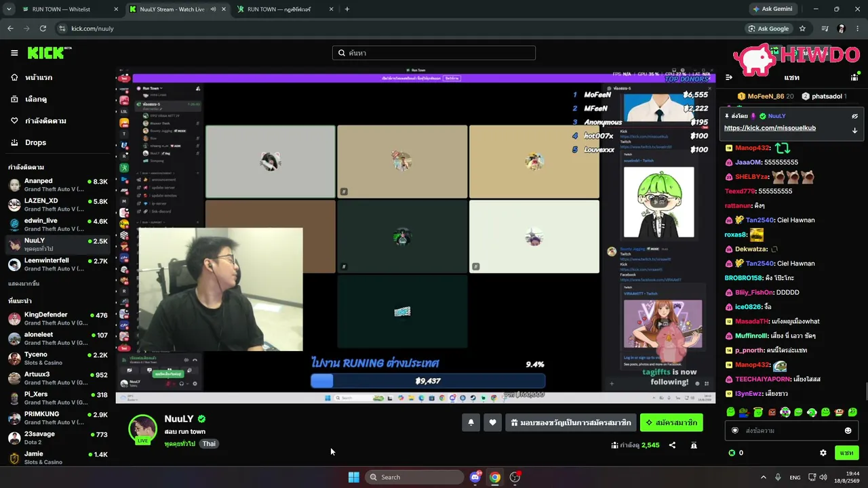Image resolution: width=868 pixels, height=488 pixels.
Task: Click top gifter phatsadol
Action: coord(824,96)
